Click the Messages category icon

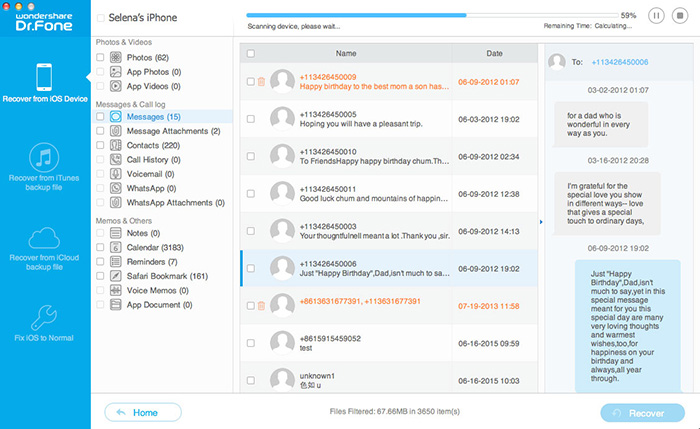click(116, 117)
